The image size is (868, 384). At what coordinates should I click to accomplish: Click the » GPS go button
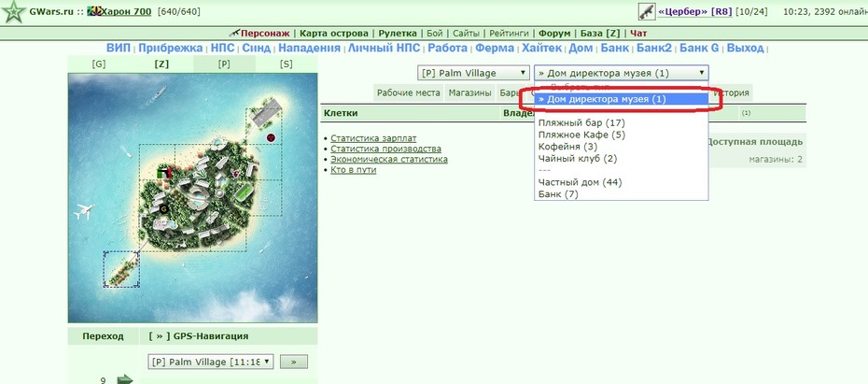pos(293,362)
